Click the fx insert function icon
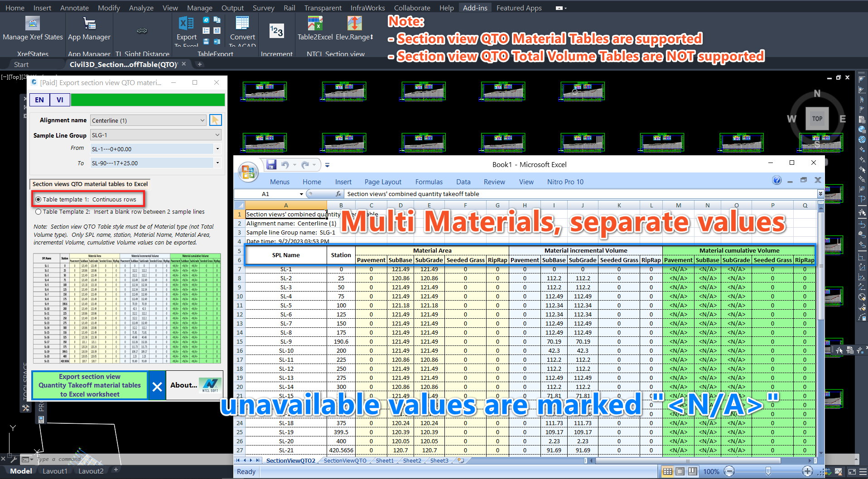 [x=338, y=194]
